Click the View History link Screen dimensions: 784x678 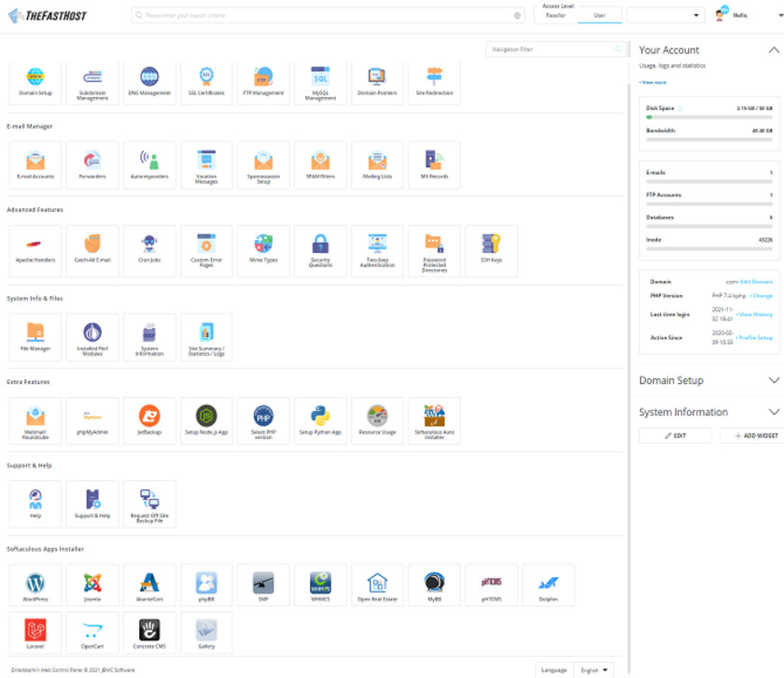(x=754, y=314)
